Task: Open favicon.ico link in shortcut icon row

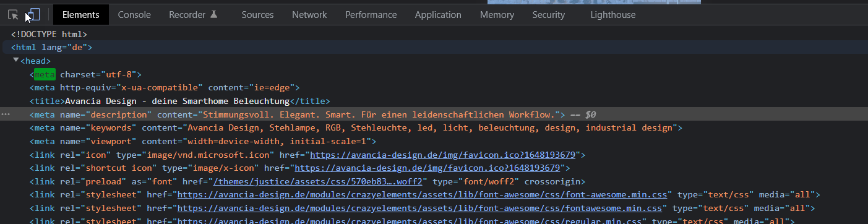Action: click(x=428, y=168)
